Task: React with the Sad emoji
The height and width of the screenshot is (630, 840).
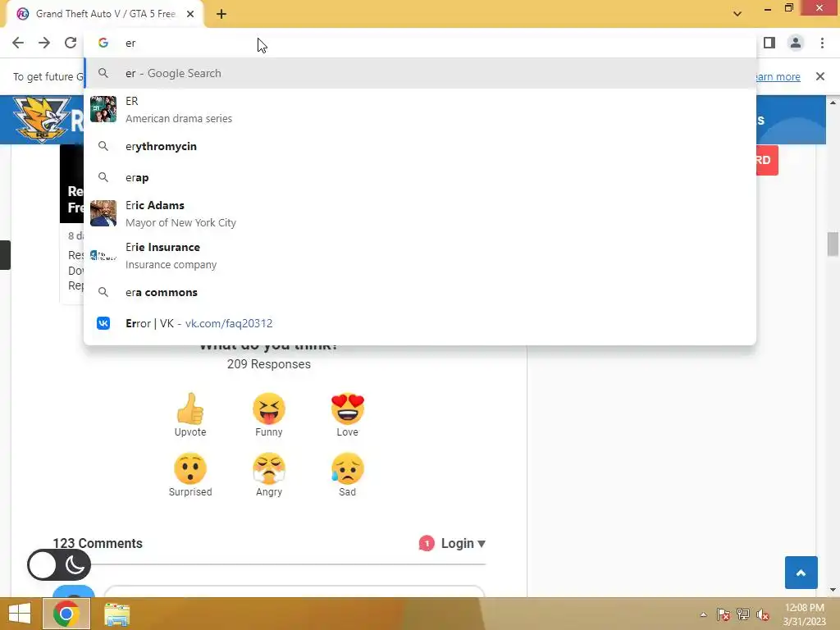Action: 347,475
